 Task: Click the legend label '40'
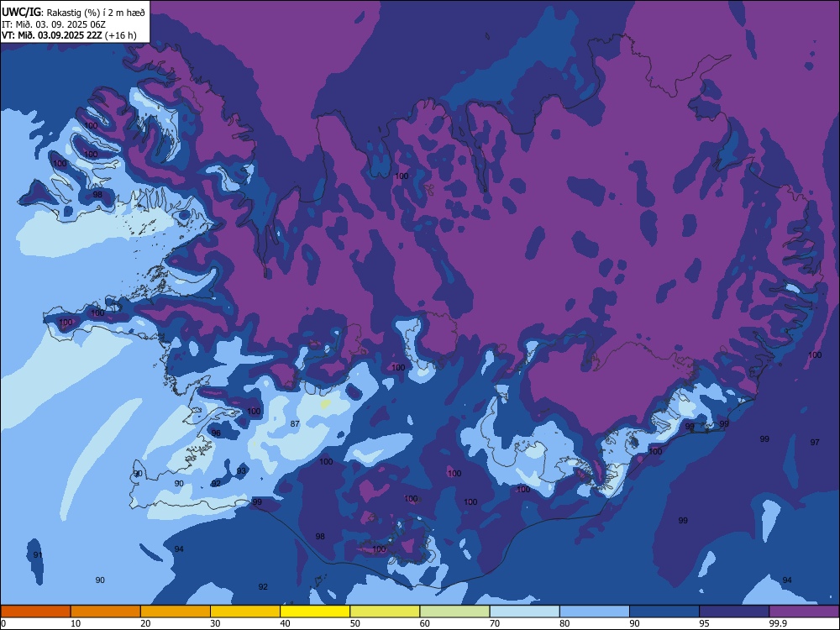point(285,623)
